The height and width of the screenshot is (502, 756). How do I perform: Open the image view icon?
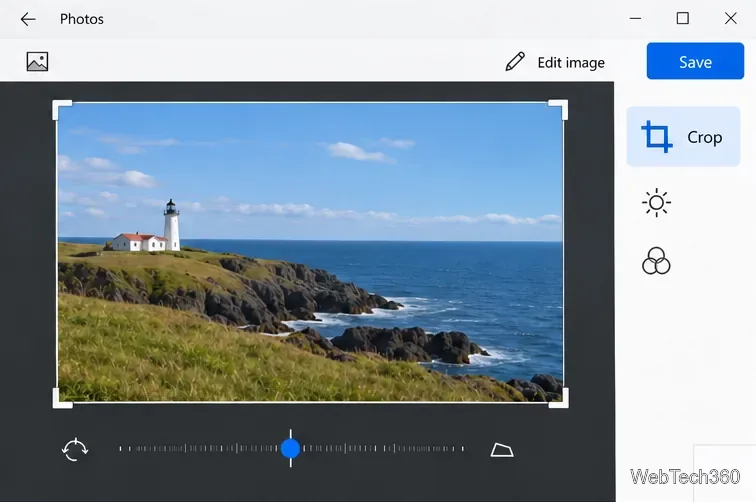37,62
